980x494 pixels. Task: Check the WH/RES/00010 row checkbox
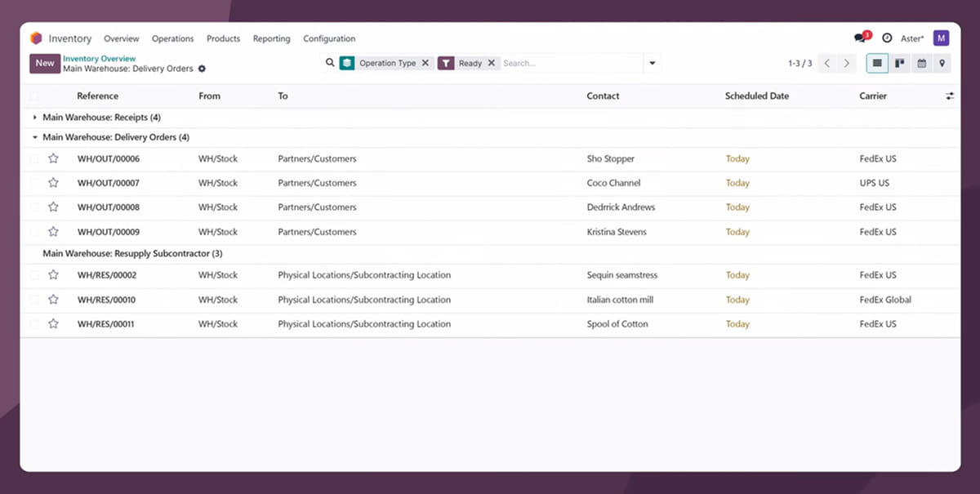pyautogui.click(x=34, y=300)
